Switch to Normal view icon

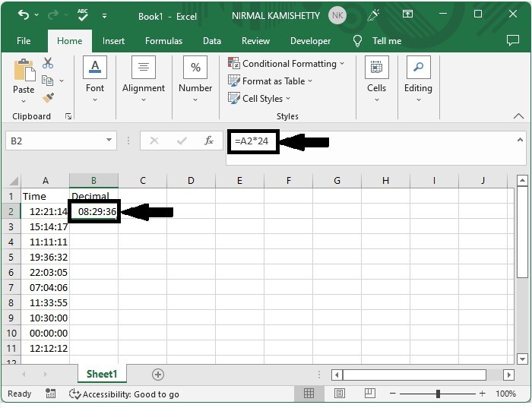309,394
